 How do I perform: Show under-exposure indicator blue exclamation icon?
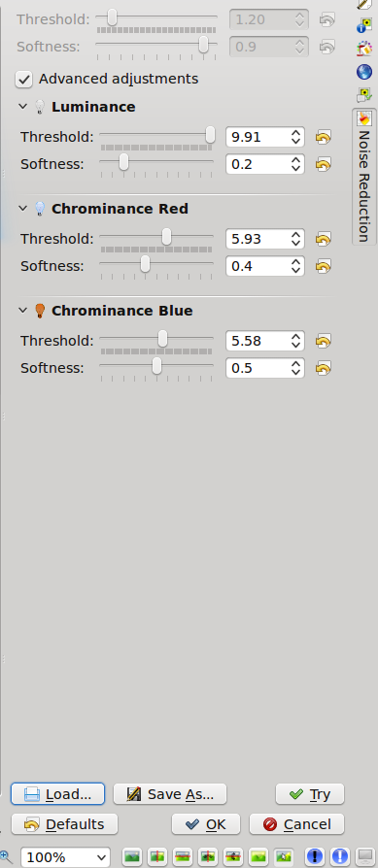point(314,856)
